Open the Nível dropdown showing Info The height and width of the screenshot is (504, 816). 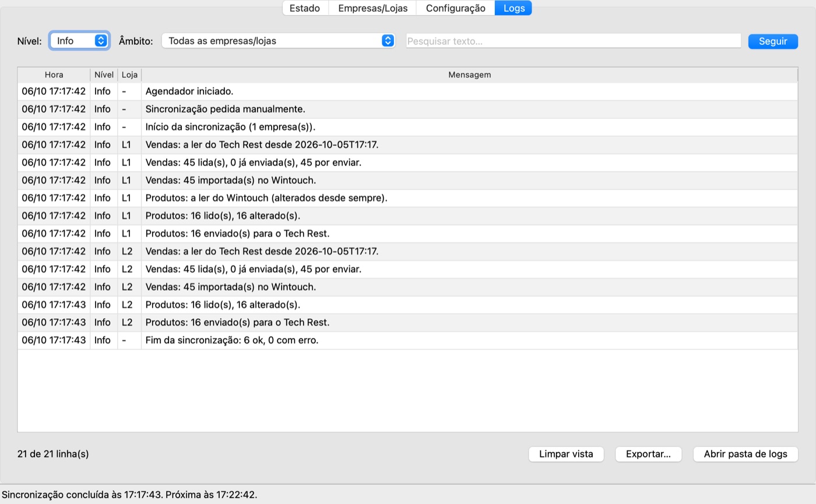pyautogui.click(x=79, y=41)
